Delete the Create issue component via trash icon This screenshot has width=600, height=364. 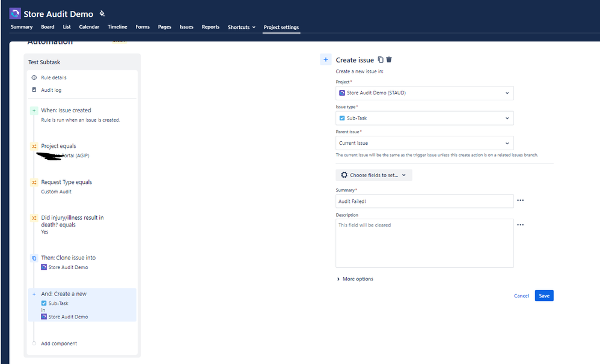pos(389,59)
